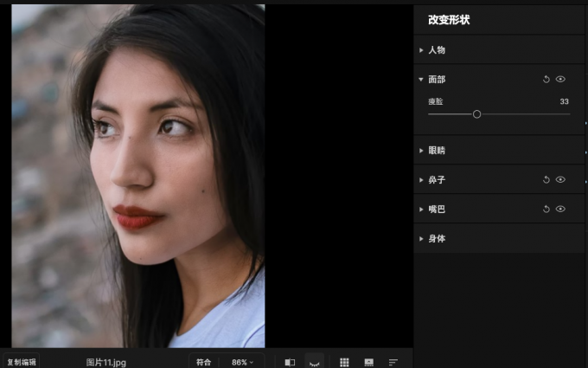Toggle the closed-eye preview icon
Screen dimensions: 588x368
(314, 363)
